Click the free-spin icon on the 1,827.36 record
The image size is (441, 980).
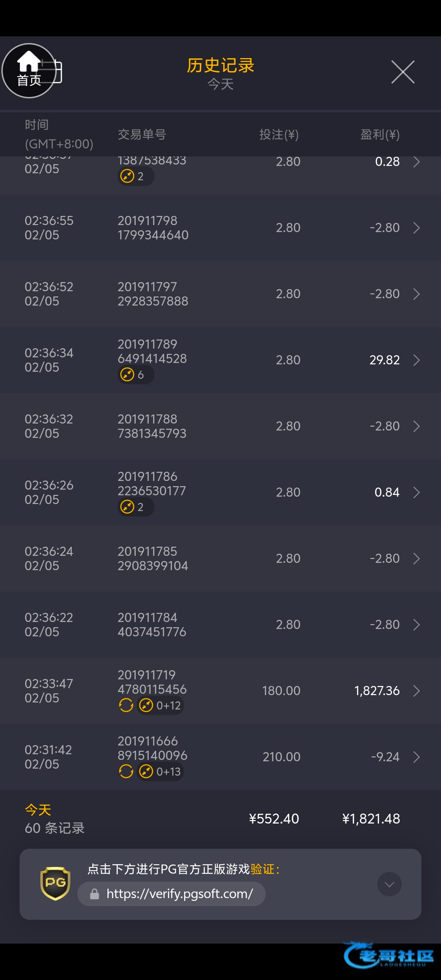(x=126, y=705)
